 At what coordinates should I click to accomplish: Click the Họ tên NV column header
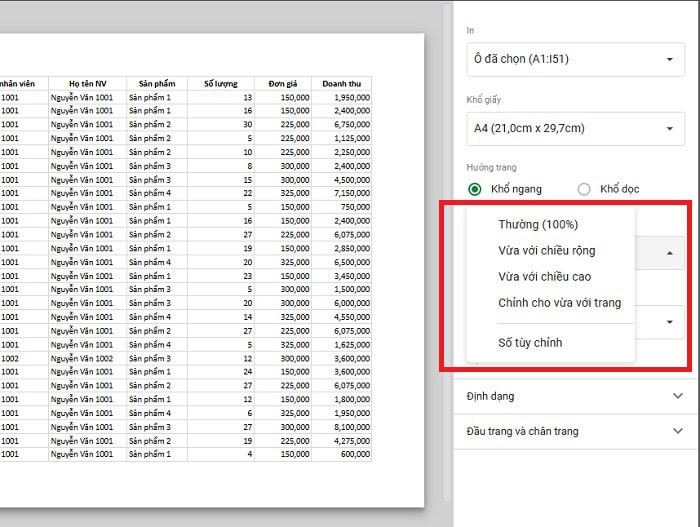pyautogui.click(x=87, y=83)
